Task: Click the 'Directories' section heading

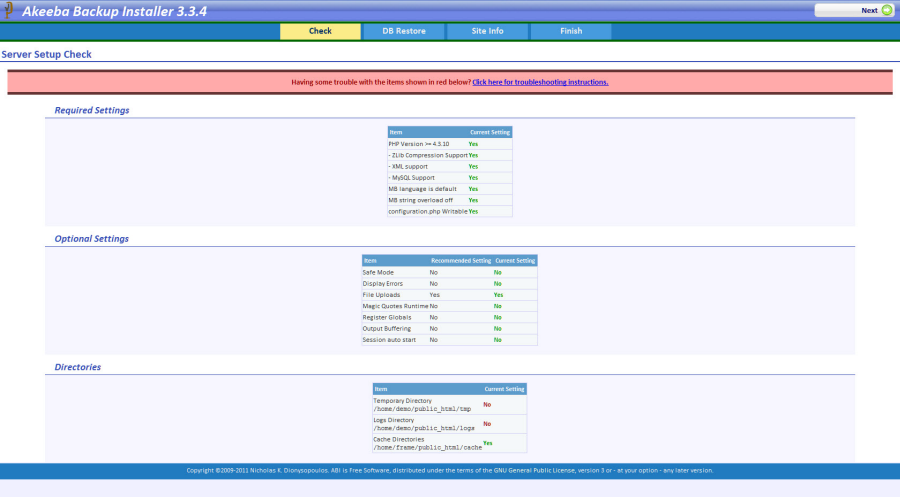Action: [77, 367]
